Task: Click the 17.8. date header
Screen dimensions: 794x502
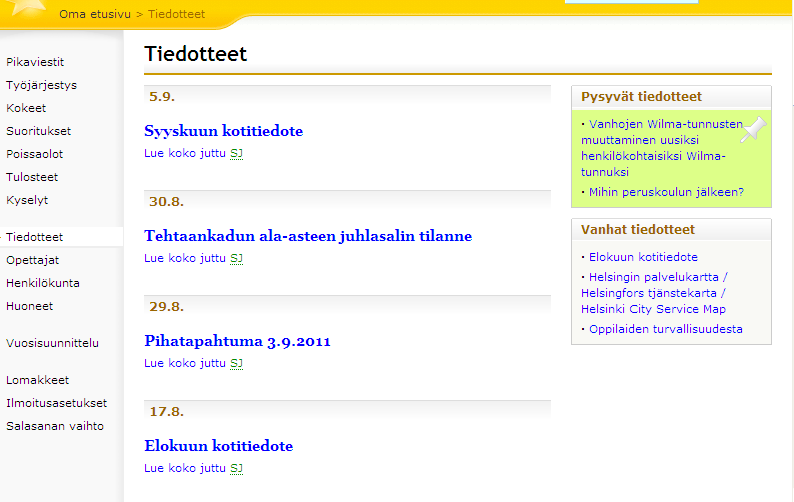Action: pyautogui.click(x=166, y=411)
